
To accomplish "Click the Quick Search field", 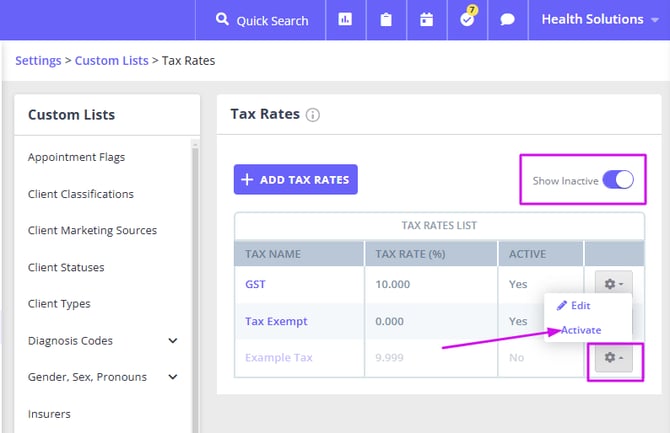I will [262, 20].
